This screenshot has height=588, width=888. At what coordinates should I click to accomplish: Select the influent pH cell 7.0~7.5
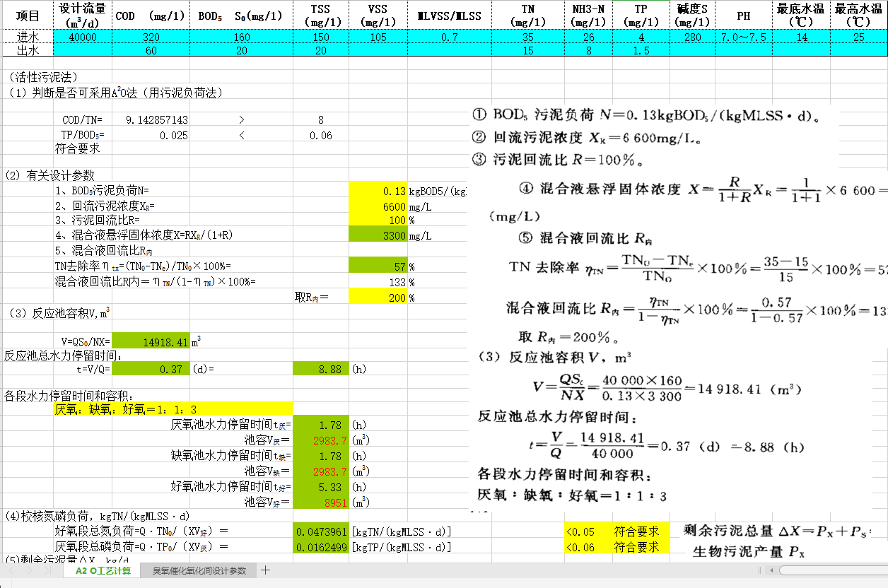743,37
